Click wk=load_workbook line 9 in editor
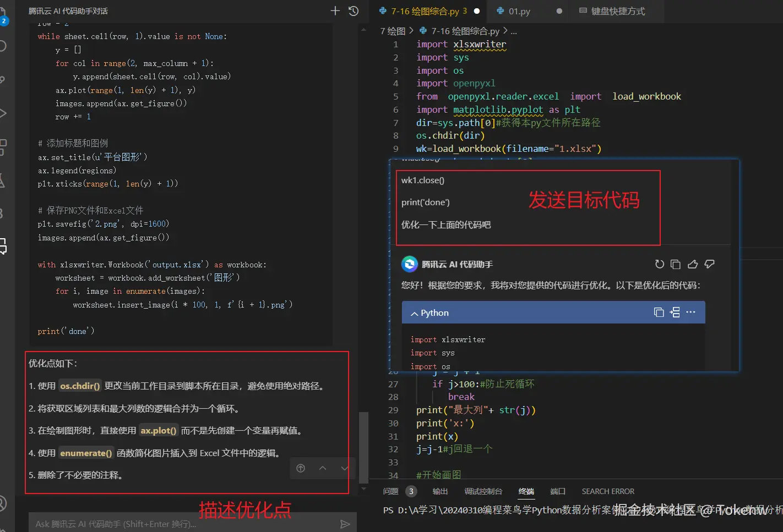 509,149
